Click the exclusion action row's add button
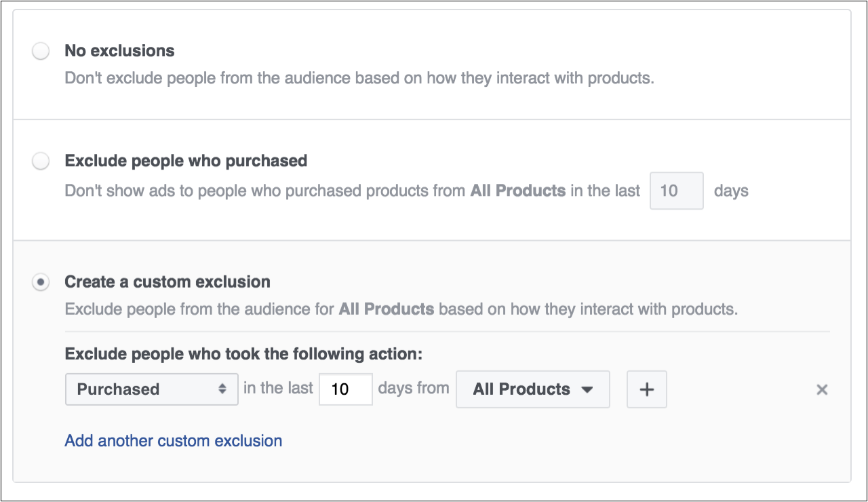The height and width of the screenshot is (502, 868). (x=646, y=389)
